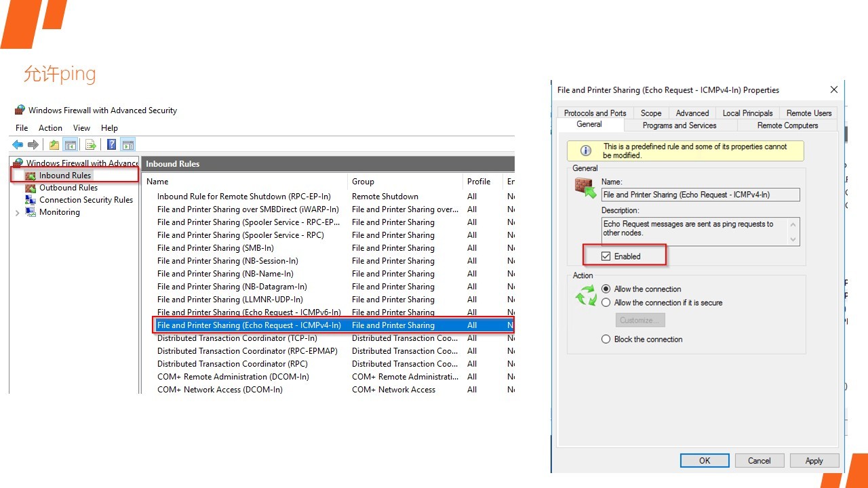868x488 pixels.
Task: Select Outbound Rules in the tree
Action: point(68,188)
